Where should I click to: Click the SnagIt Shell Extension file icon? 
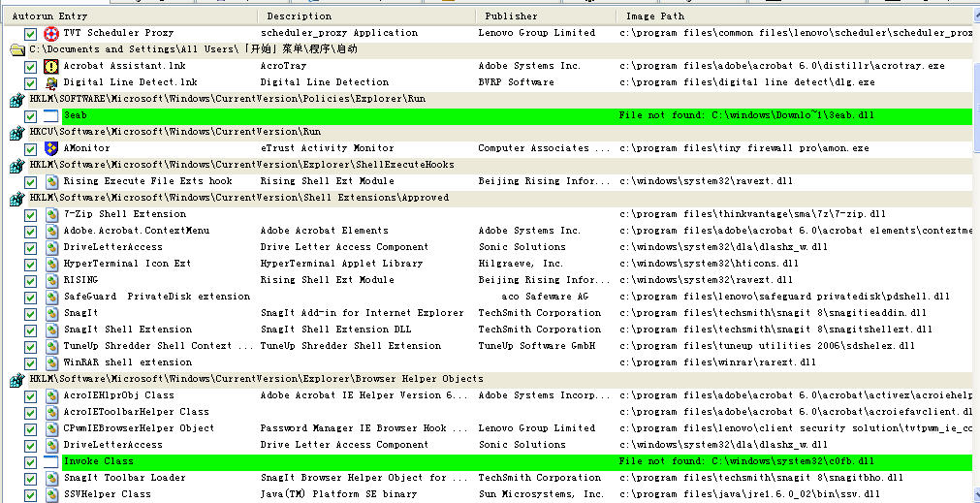tap(52, 330)
